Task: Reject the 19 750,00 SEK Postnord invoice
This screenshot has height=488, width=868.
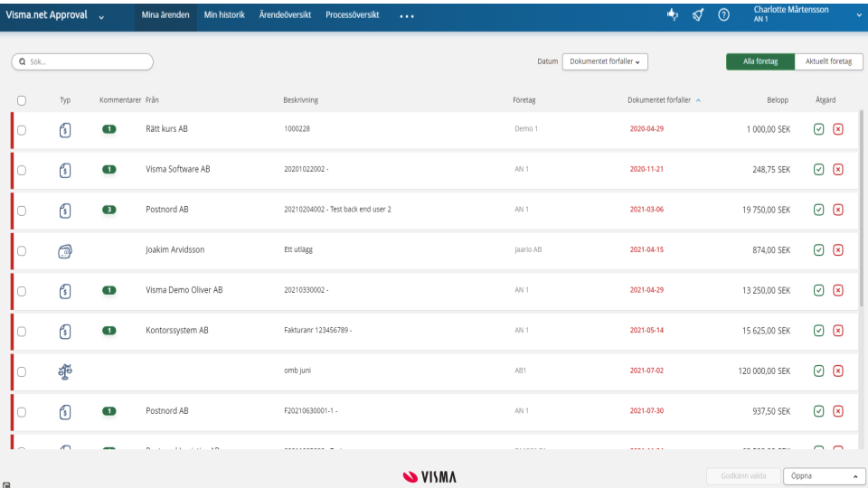Action: point(838,210)
